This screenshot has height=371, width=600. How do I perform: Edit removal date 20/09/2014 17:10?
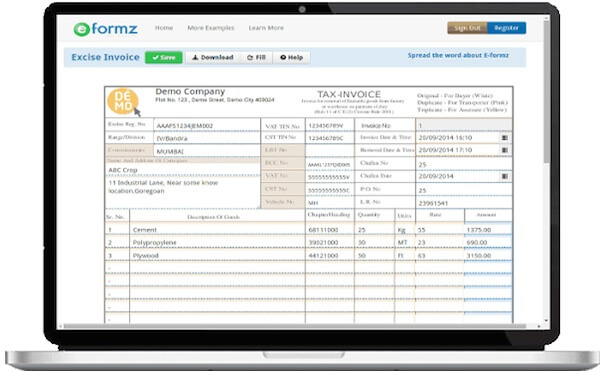[x=458, y=150]
